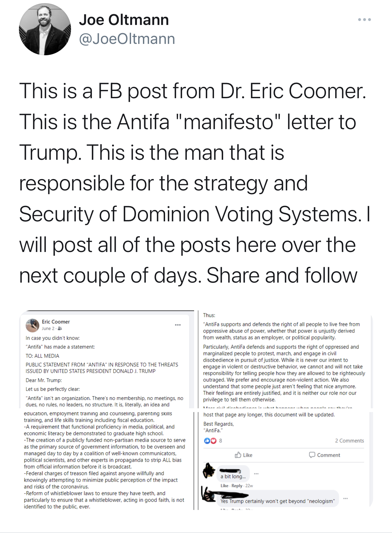Screen dimensions: 392x533
Task: Click the friends audience icon beside June 2
Action: click(x=60, y=329)
